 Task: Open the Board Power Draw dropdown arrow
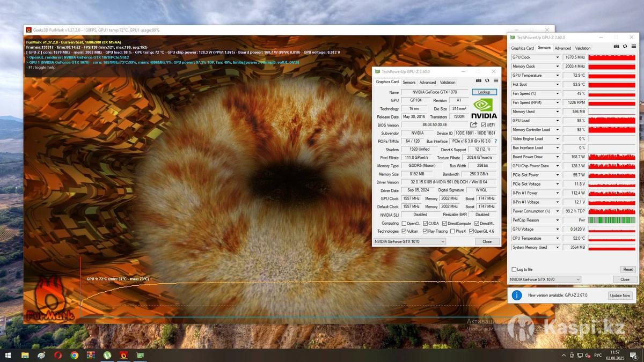click(x=558, y=157)
